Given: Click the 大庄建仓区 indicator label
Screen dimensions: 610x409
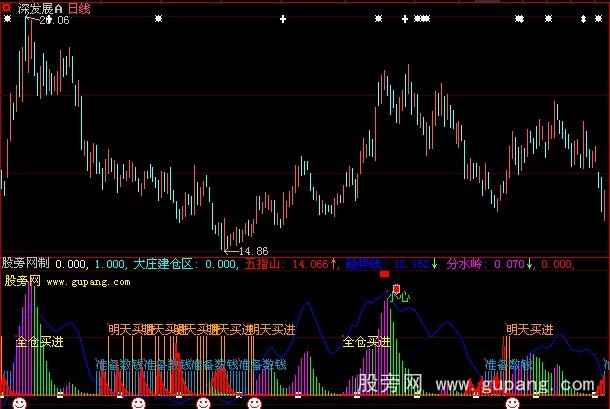Looking at the screenshot, I should 163,264.
